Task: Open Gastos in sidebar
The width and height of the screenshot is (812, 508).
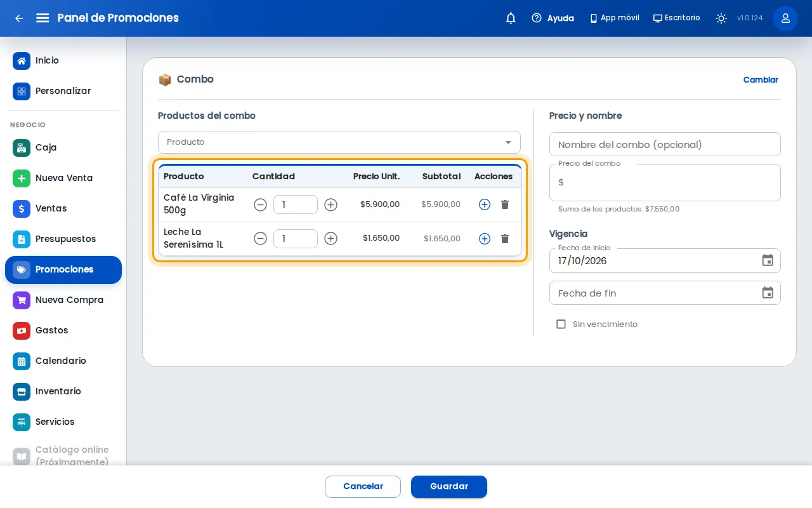Action: coord(63,331)
